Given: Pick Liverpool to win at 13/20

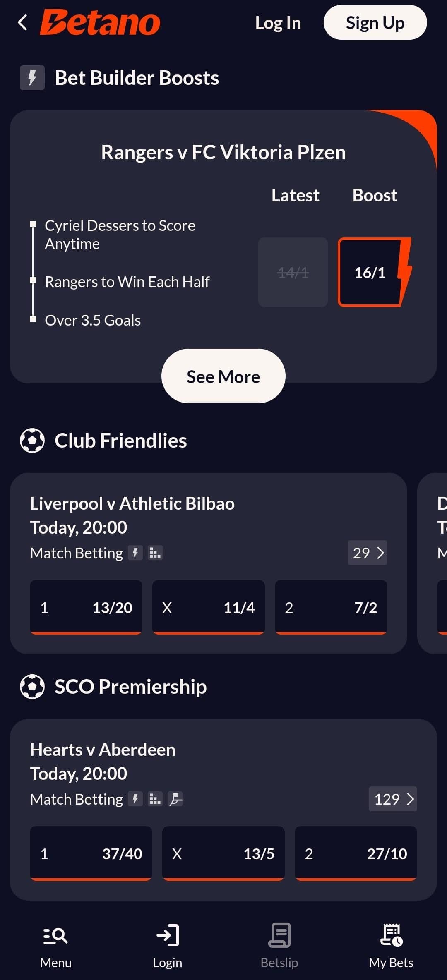Looking at the screenshot, I should tap(86, 607).
